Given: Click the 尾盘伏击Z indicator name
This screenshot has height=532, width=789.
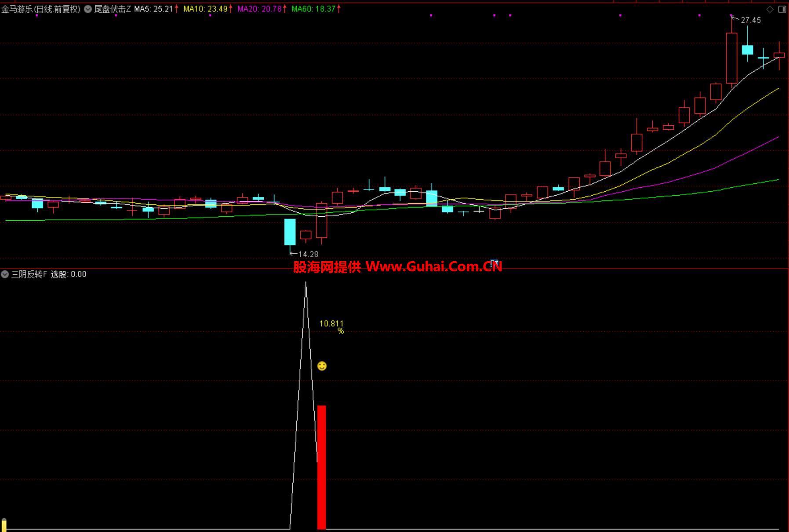Looking at the screenshot, I should click(x=113, y=9).
